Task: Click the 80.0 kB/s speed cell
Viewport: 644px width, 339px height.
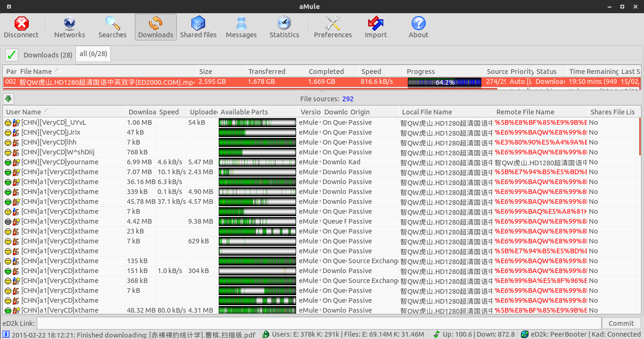Action: (x=171, y=310)
